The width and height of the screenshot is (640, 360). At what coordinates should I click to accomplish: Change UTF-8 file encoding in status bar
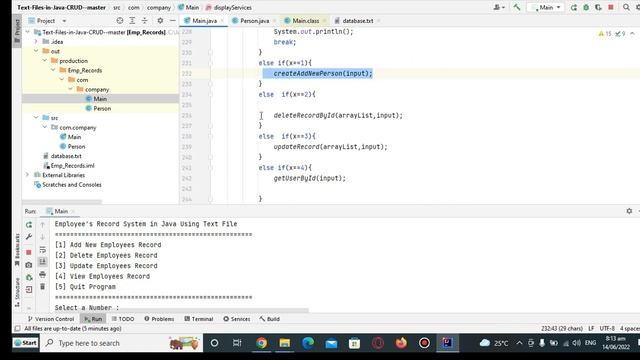click(x=607, y=328)
